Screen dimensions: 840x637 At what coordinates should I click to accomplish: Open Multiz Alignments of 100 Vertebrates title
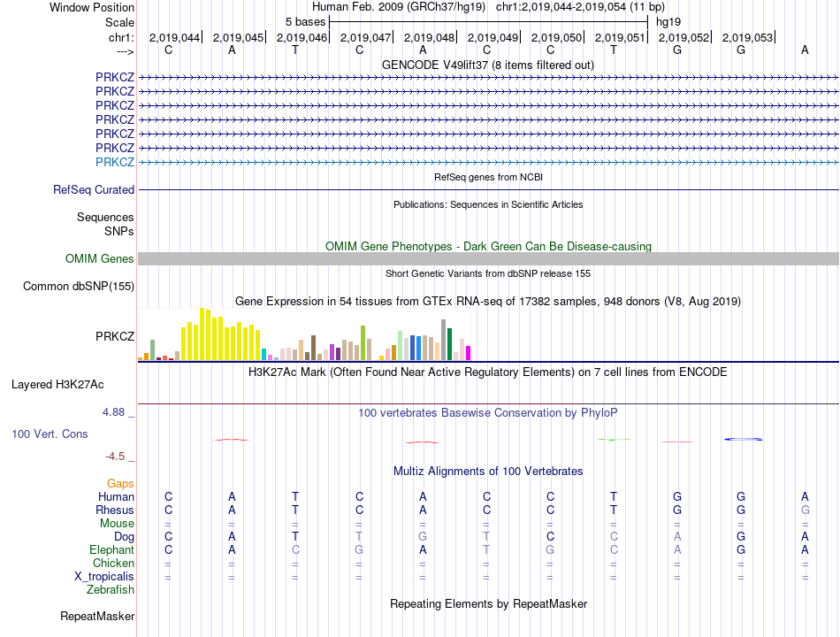pyautogui.click(x=488, y=472)
